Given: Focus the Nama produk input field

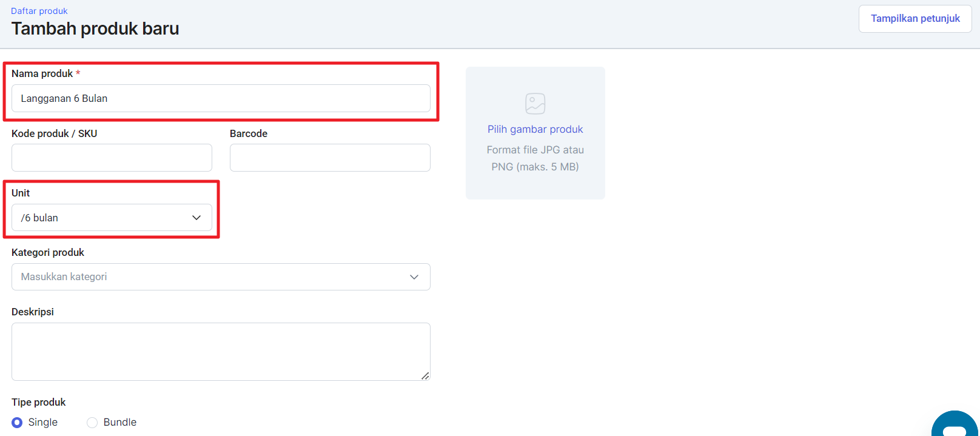Looking at the screenshot, I should pyautogui.click(x=221, y=98).
